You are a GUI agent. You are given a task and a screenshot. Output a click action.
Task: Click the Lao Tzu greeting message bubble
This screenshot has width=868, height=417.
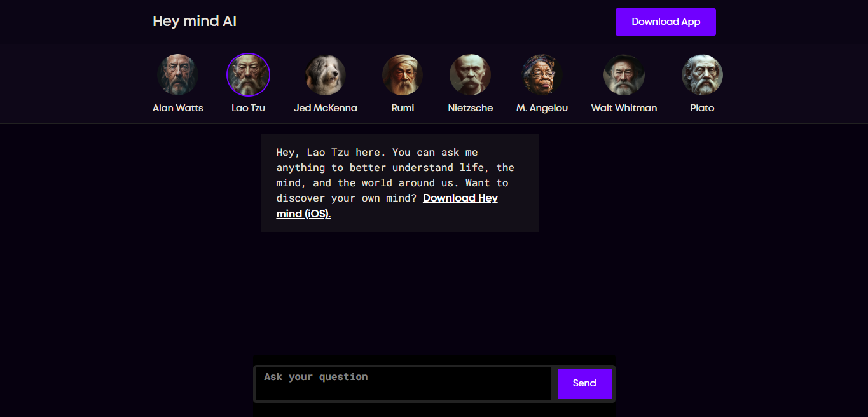coord(399,183)
